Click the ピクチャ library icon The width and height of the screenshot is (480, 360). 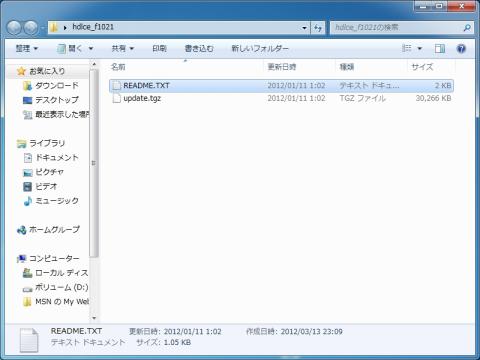[x=27, y=172]
